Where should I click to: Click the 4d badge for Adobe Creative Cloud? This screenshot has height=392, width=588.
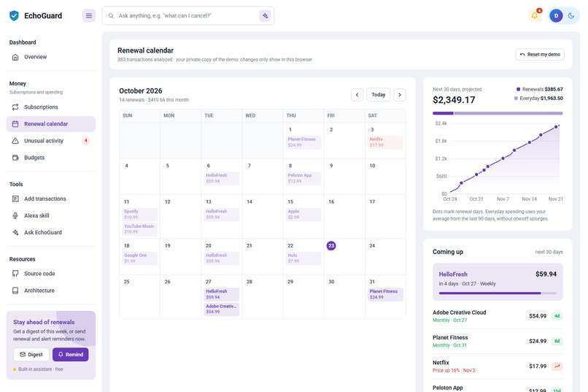(x=557, y=316)
